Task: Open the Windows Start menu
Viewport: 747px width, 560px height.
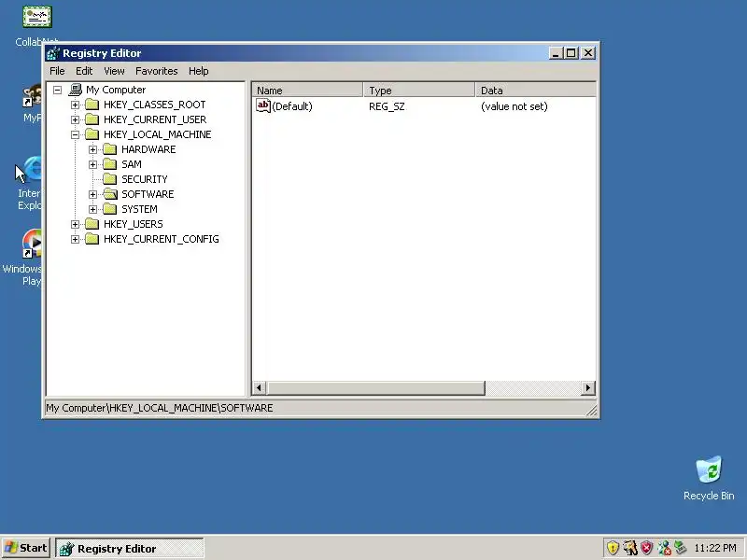Action: [x=26, y=548]
